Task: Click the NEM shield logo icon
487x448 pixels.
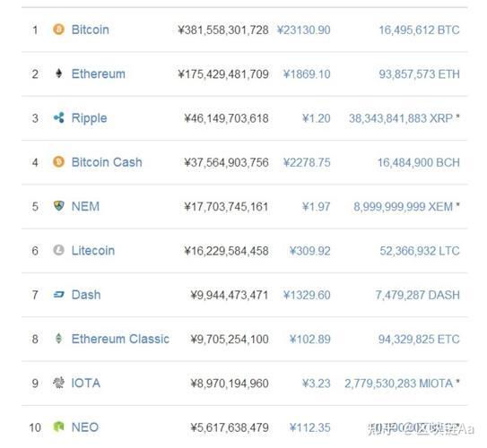Action: pyautogui.click(x=58, y=205)
